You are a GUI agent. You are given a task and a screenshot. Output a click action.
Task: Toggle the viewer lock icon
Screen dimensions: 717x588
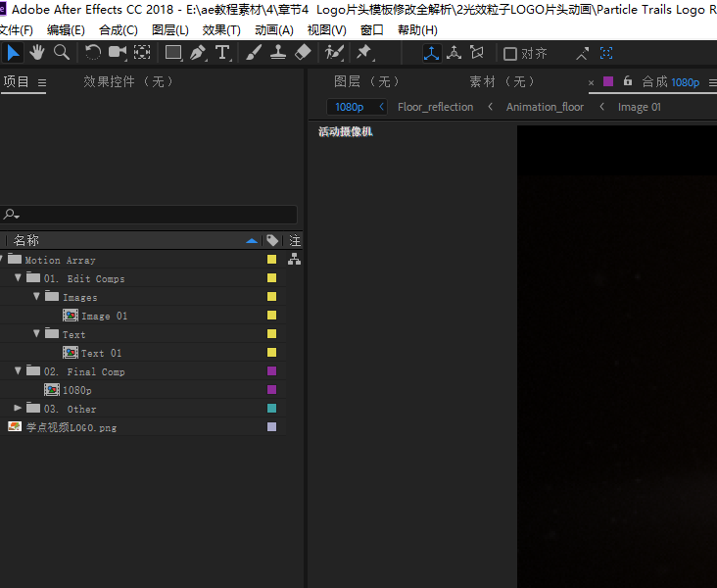[628, 81]
